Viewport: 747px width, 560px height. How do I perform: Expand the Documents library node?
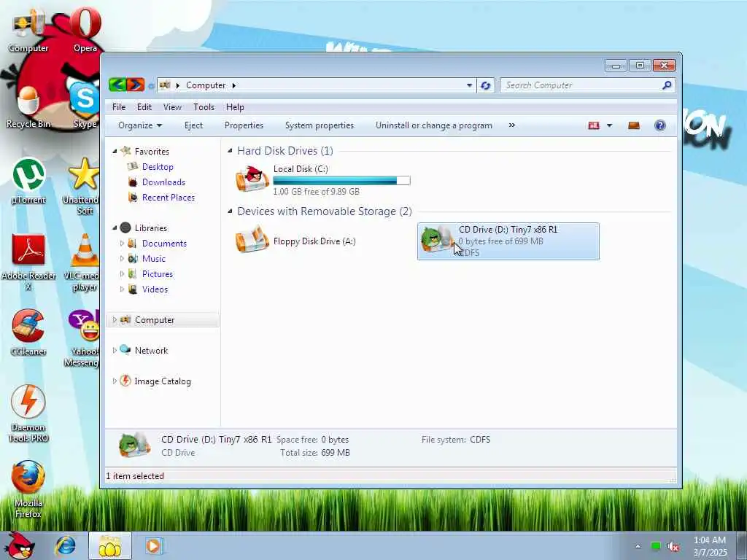[x=122, y=244]
